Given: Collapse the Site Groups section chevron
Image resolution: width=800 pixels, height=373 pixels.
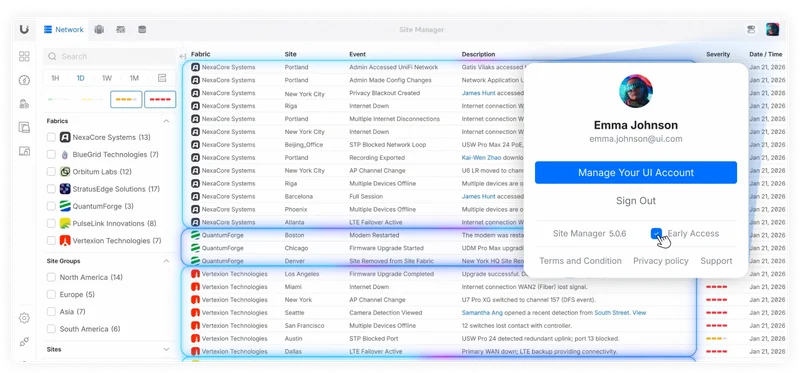Looking at the screenshot, I should point(166,261).
